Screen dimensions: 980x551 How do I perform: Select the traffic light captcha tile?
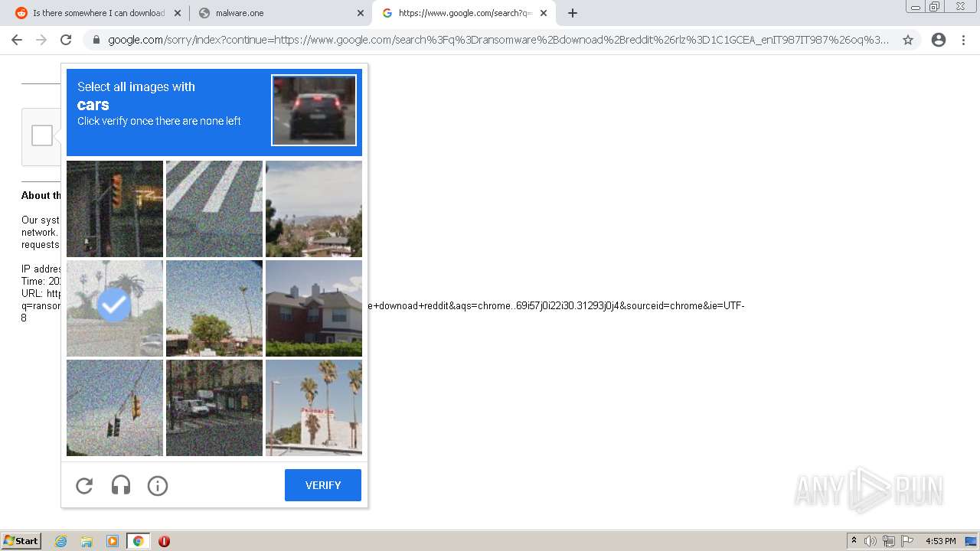click(x=115, y=209)
